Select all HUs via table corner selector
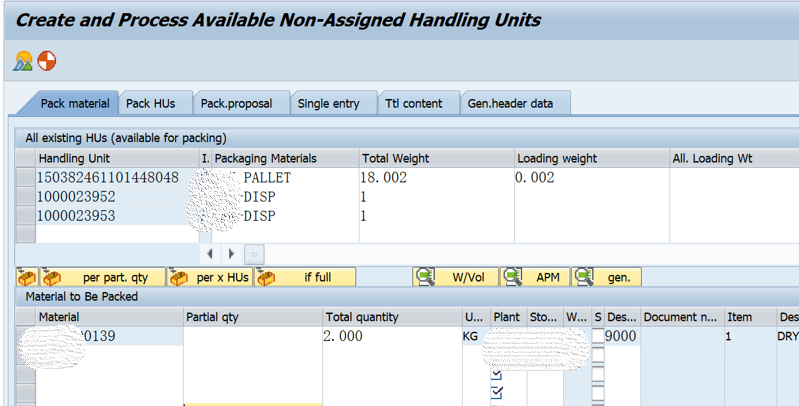This screenshot has width=799, height=406. 25,158
